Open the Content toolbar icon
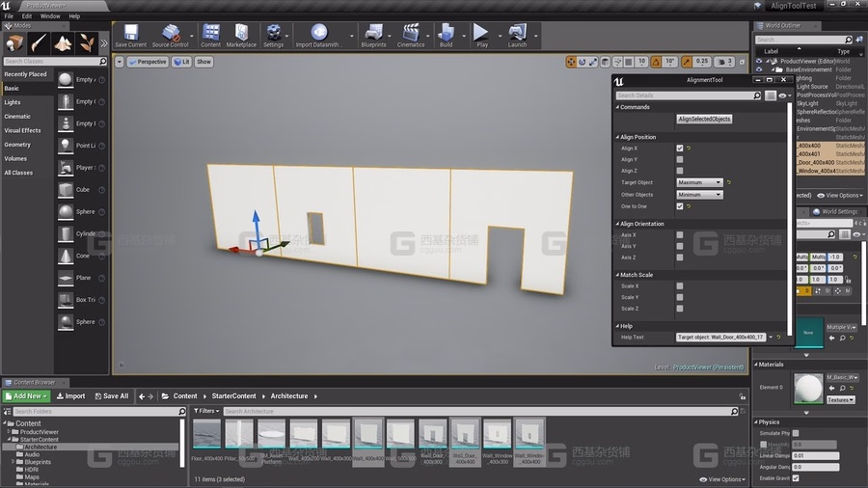This screenshot has height=488, width=868. [x=210, y=36]
